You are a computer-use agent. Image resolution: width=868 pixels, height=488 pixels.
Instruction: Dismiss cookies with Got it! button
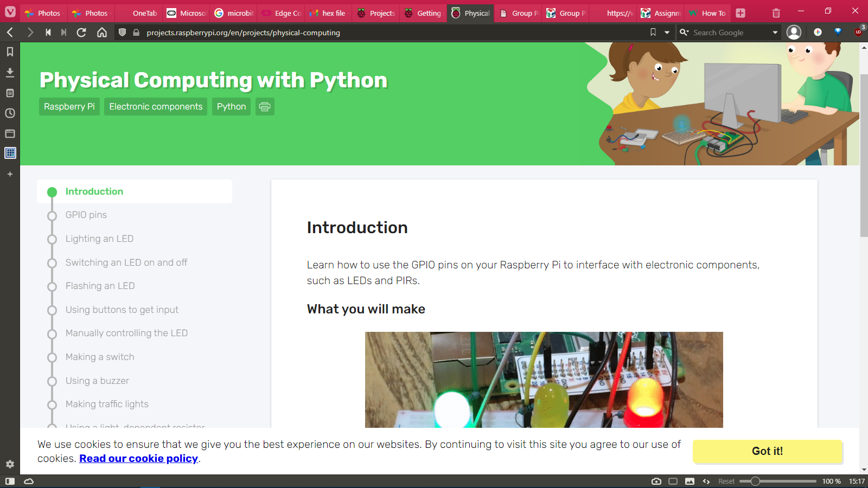pos(767,451)
